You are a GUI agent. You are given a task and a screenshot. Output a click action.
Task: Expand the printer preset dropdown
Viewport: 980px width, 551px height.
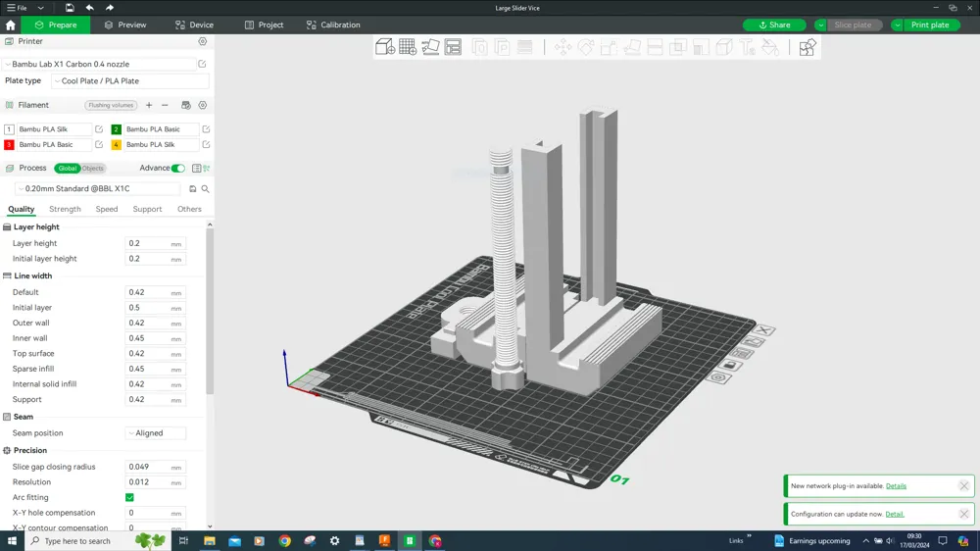click(99, 64)
